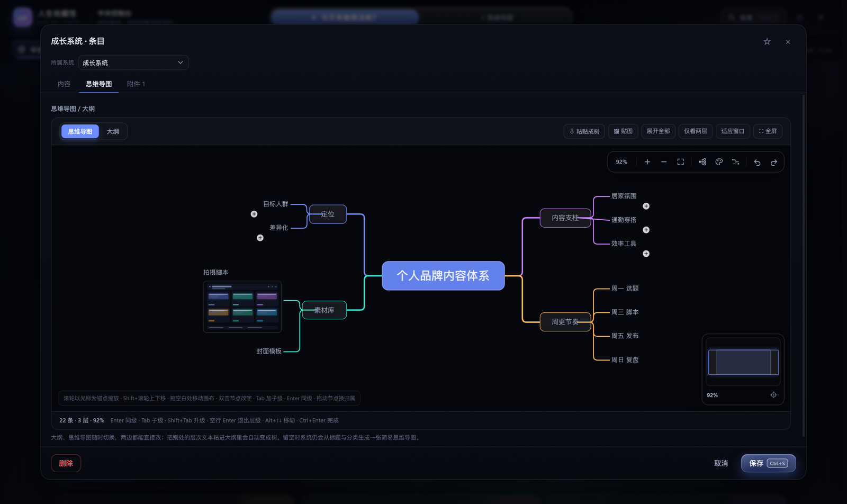
Task: Open the color theme palette icon
Action: pyautogui.click(x=719, y=162)
